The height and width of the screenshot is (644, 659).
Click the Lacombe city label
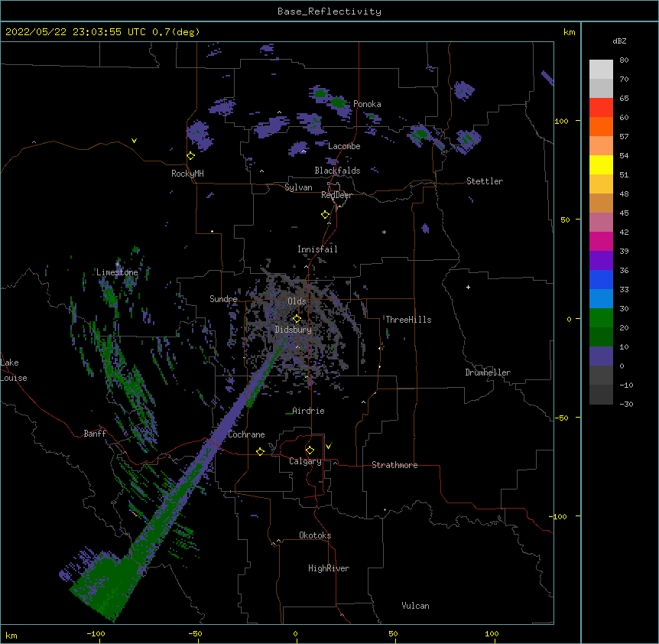tap(344, 146)
